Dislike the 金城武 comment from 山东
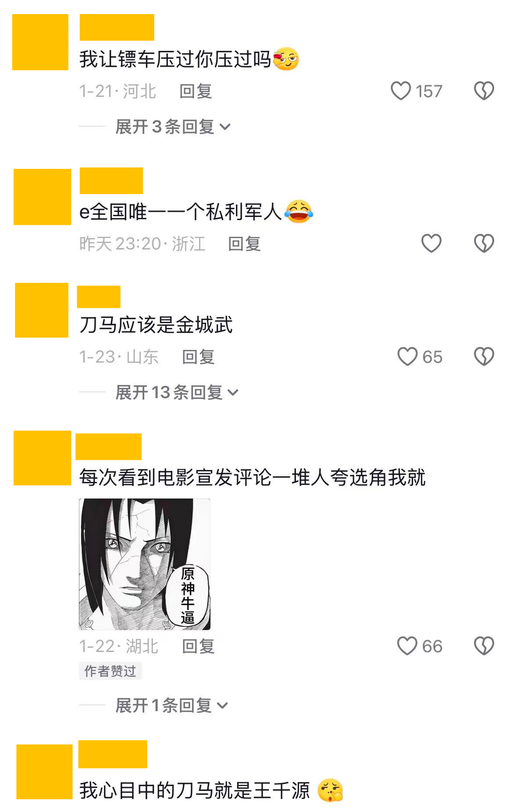The image size is (517, 812). (484, 356)
